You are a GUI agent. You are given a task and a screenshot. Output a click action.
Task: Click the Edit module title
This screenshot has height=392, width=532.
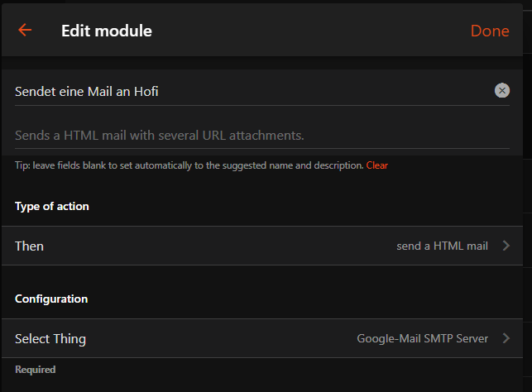107,31
